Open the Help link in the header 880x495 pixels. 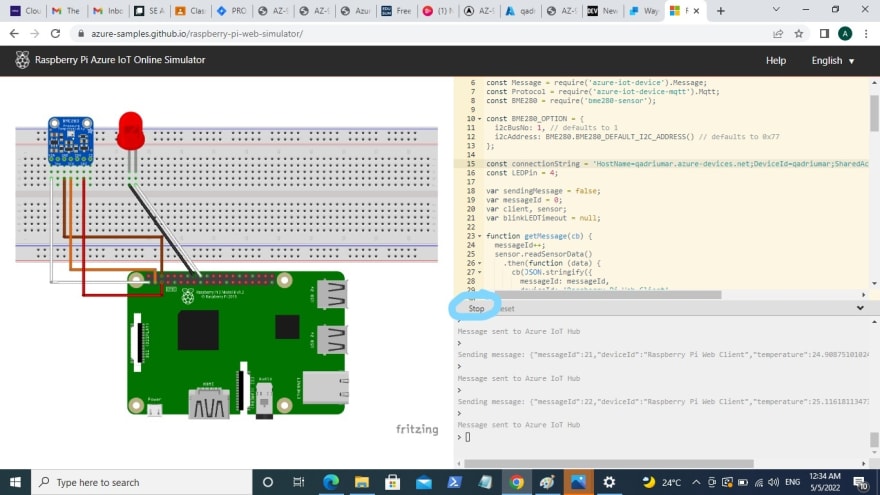(x=776, y=60)
